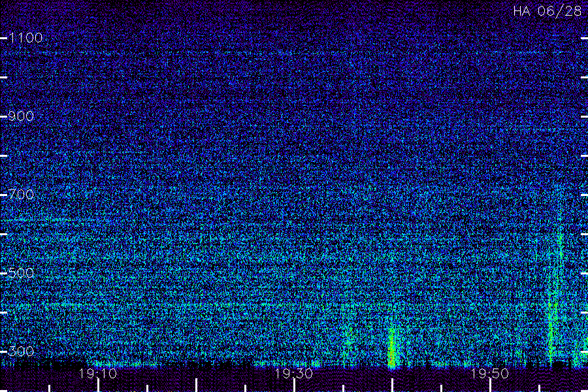
Task: Click the 19:10 time axis label
Action: [98, 373]
